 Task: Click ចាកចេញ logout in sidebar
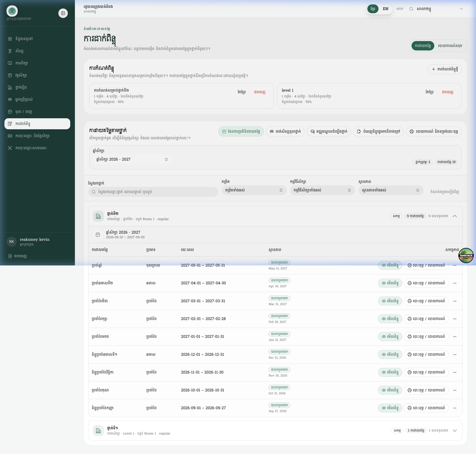coord(17,256)
